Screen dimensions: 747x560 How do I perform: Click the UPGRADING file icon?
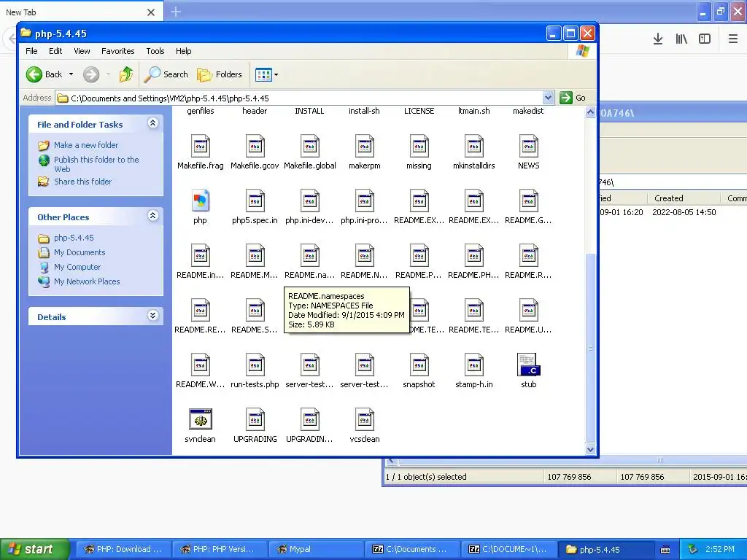pyautogui.click(x=255, y=419)
